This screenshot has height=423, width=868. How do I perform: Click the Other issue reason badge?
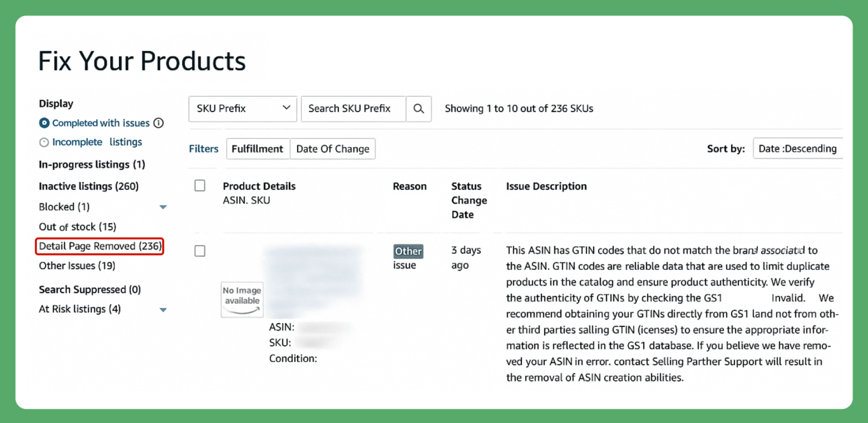click(408, 251)
